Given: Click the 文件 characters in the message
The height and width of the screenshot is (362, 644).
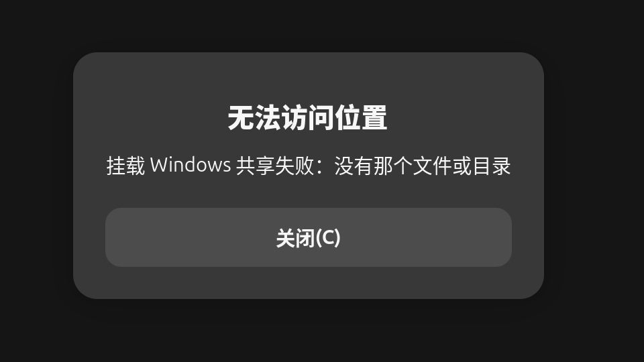Looking at the screenshot, I should click(x=433, y=166).
